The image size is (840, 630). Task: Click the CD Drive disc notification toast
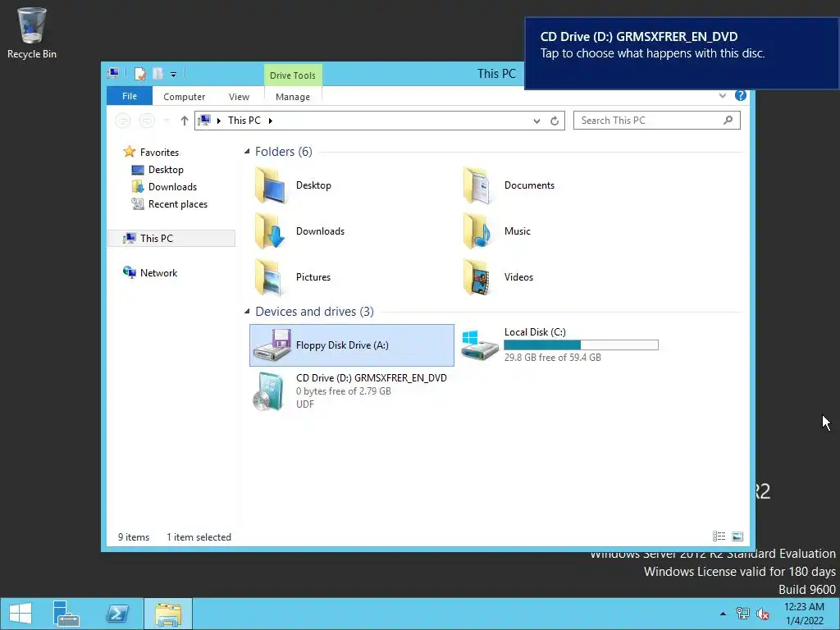682,53
